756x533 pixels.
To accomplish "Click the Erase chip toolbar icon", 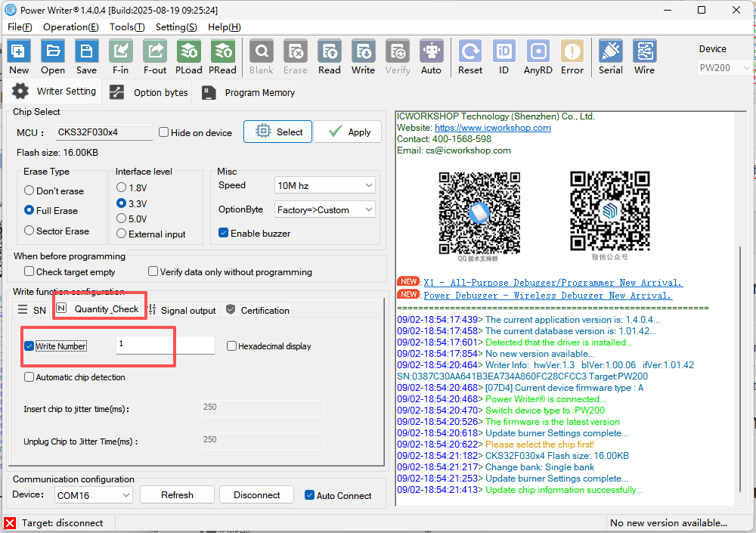I will click(295, 51).
